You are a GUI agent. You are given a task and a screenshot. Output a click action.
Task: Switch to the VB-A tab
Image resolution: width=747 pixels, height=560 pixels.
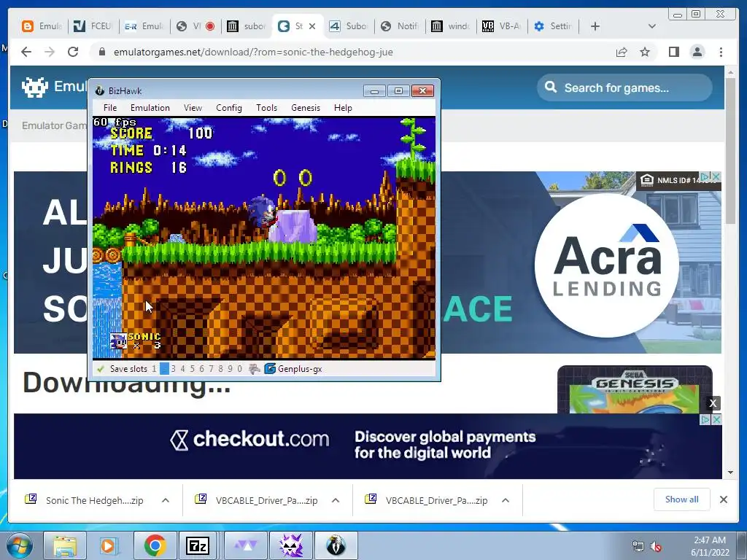point(500,26)
